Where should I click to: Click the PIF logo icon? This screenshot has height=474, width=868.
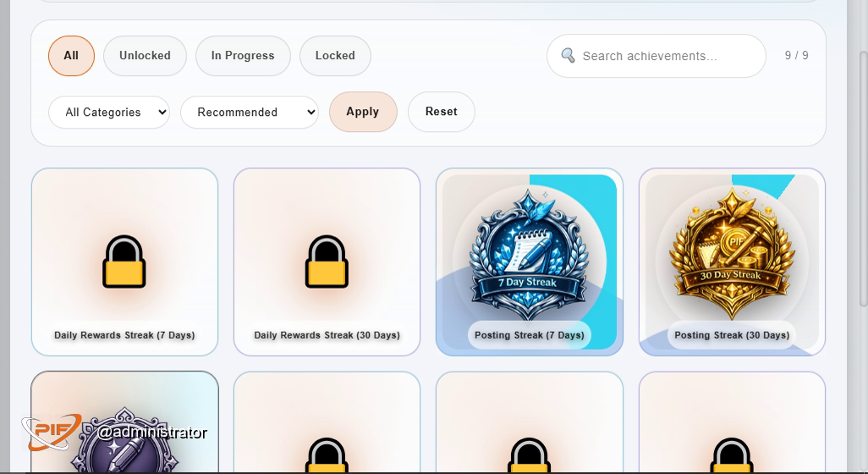pyautogui.click(x=51, y=433)
